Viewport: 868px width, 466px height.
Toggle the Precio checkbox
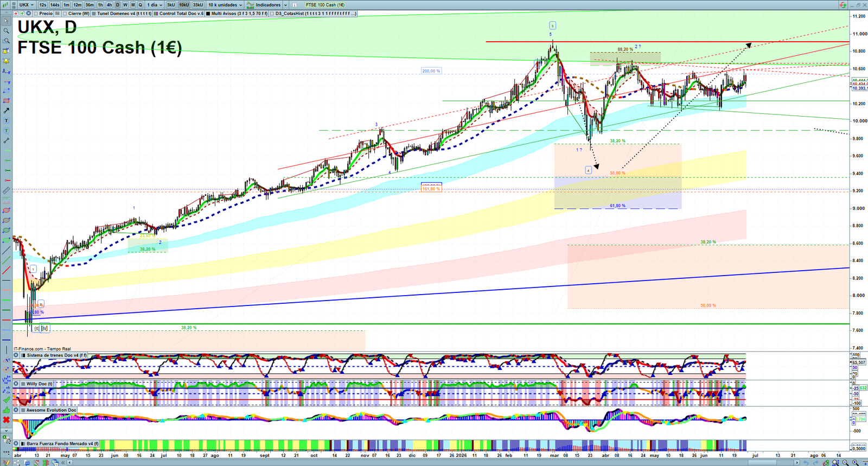(x=35, y=13)
